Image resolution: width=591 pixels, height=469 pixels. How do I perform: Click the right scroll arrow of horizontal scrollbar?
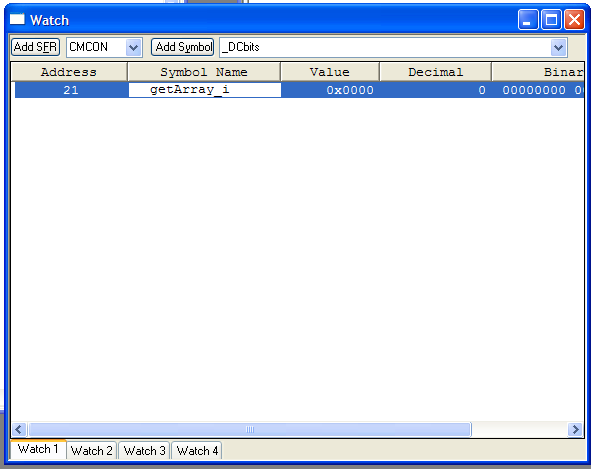coord(576,429)
